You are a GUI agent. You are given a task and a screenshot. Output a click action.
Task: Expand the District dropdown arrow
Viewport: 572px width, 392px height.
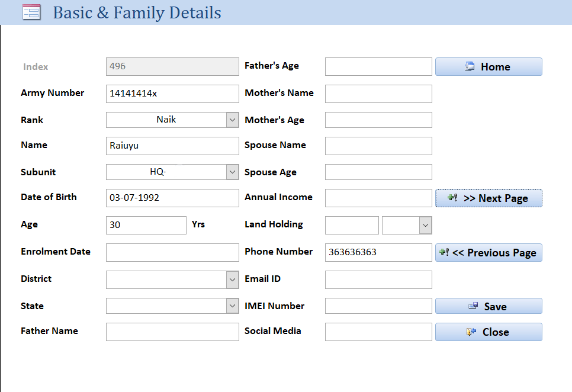[233, 280]
